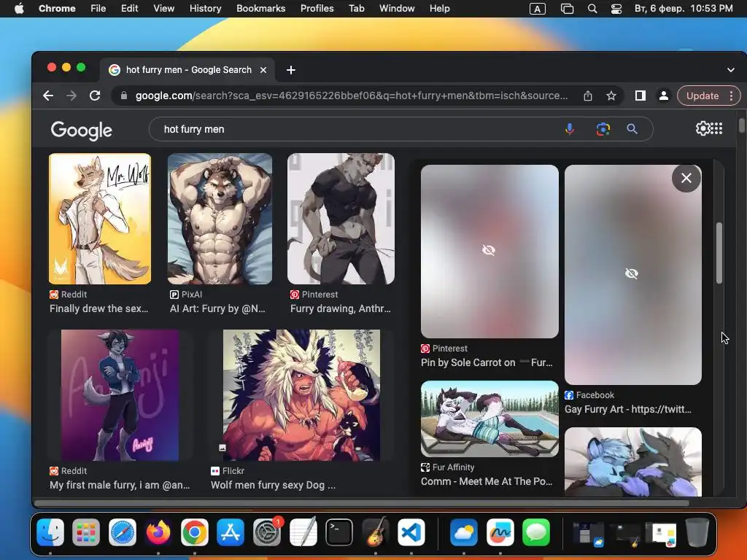
Task: Open the Profiles menu
Action: [317, 9]
